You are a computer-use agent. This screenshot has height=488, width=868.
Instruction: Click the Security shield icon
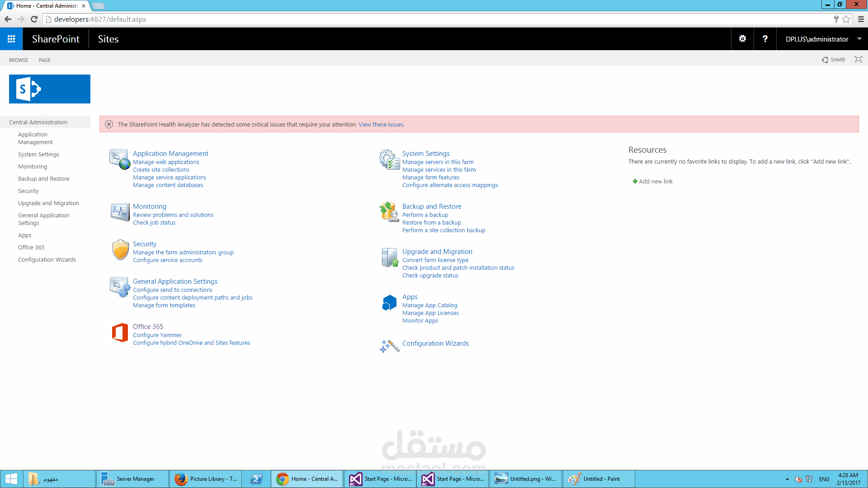pos(120,250)
